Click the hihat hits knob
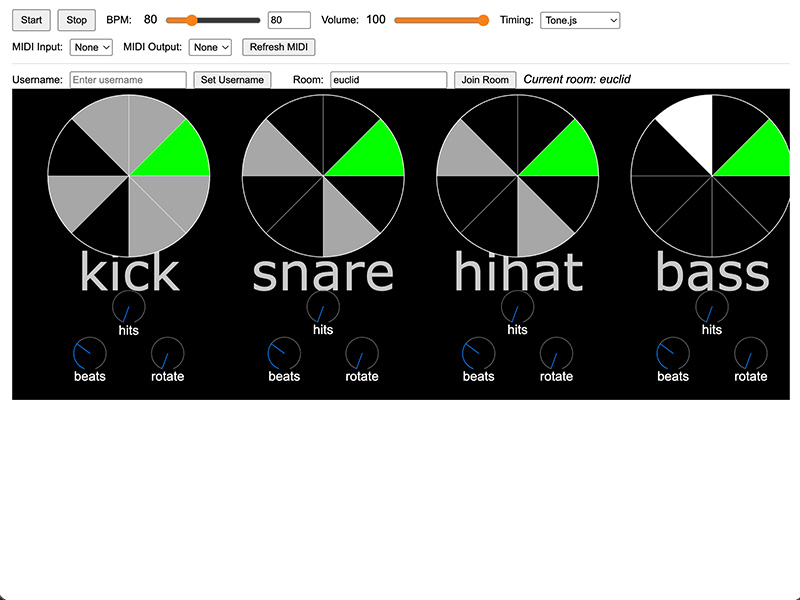 [517, 308]
